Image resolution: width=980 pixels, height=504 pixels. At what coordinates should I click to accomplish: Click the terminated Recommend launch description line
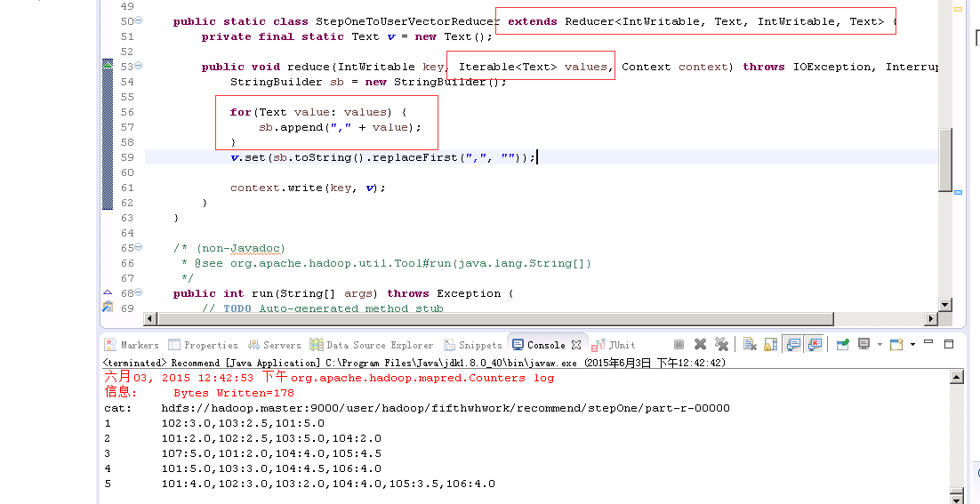(x=414, y=363)
